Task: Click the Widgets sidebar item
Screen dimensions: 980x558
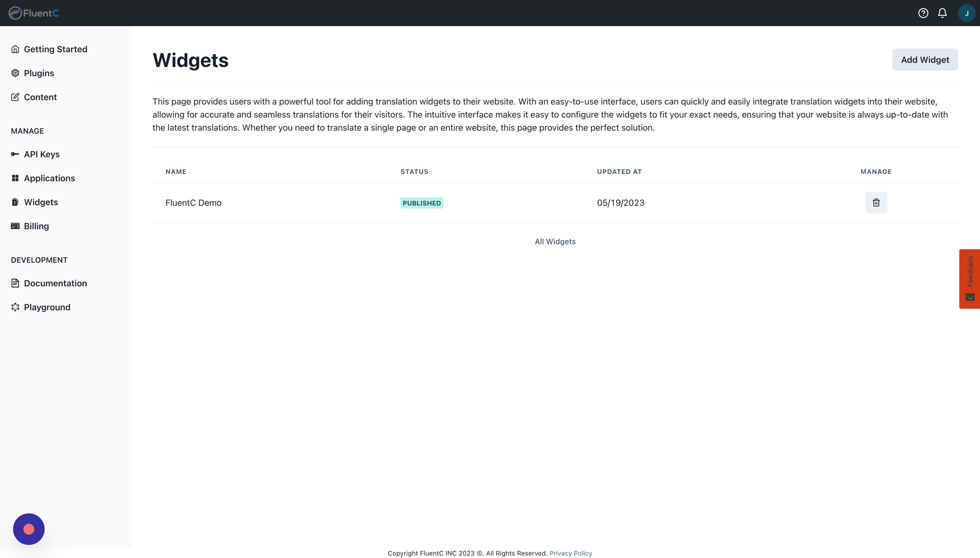Action: click(x=41, y=202)
